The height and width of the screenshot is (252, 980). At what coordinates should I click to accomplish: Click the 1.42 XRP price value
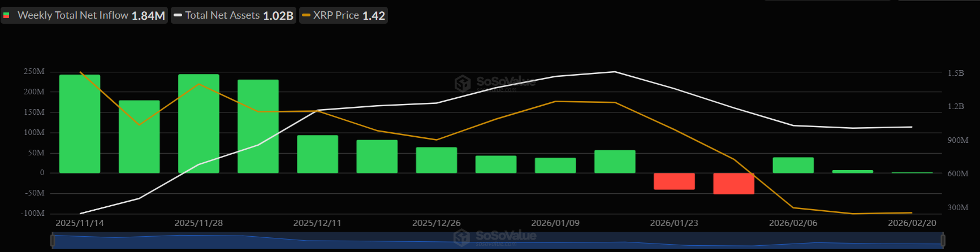(374, 16)
